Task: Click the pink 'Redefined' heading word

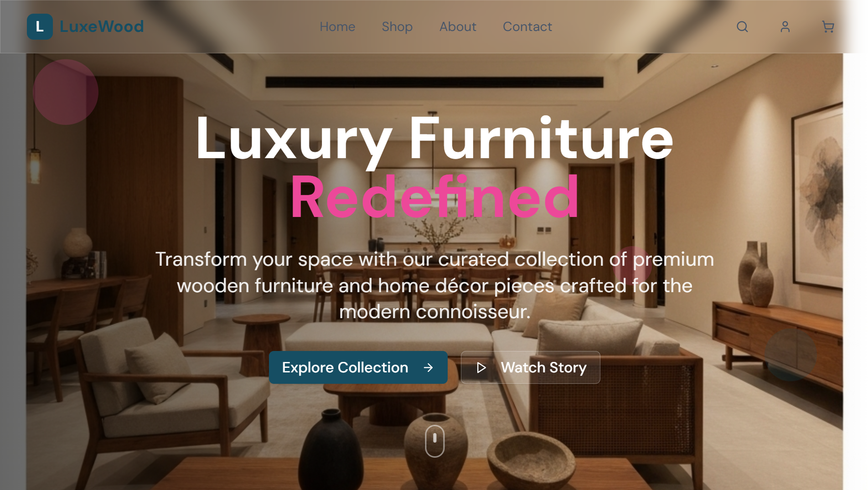Action: click(x=434, y=198)
